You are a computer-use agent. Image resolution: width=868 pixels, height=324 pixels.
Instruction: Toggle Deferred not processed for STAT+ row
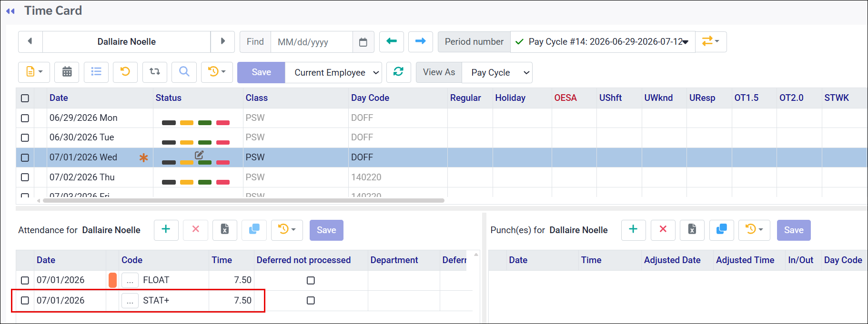click(311, 300)
